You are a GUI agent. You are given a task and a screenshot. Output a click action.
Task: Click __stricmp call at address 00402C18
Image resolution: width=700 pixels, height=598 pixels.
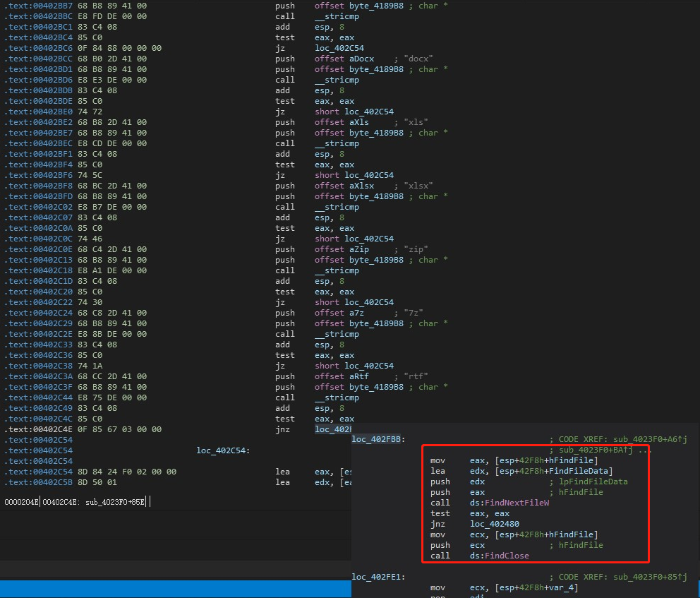[337, 270]
